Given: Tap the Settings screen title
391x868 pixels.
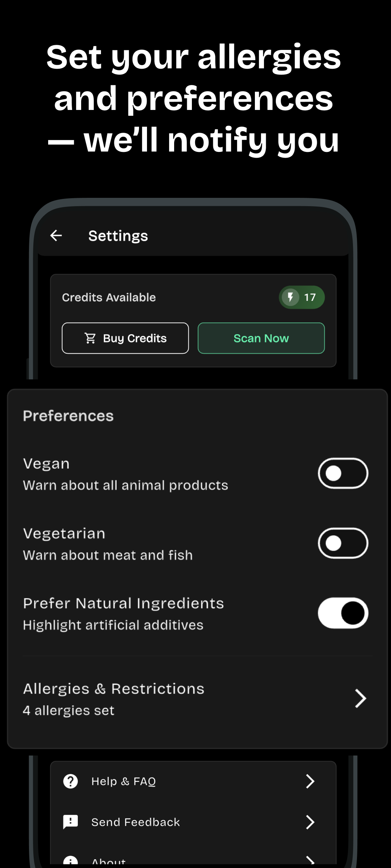Looking at the screenshot, I should 118,236.
